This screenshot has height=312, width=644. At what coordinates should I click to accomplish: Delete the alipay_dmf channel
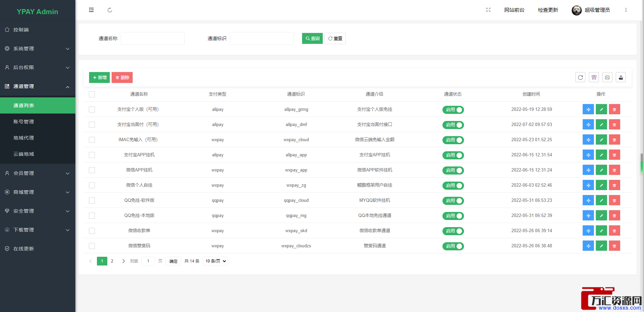click(614, 125)
